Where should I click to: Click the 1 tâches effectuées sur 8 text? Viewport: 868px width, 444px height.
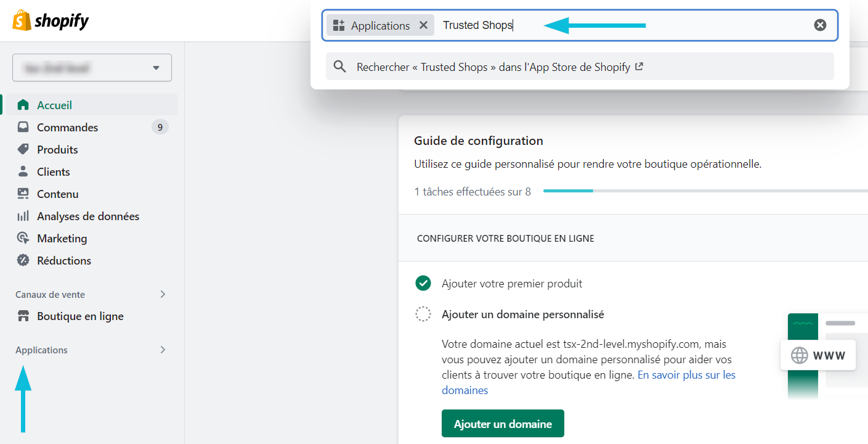(473, 192)
